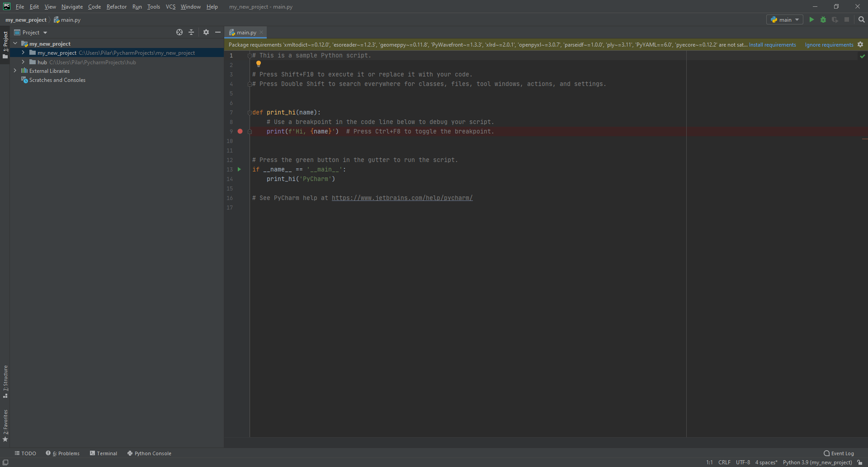868x467 pixels.
Task: Hide the Project tool window
Action: (x=218, y=32)
